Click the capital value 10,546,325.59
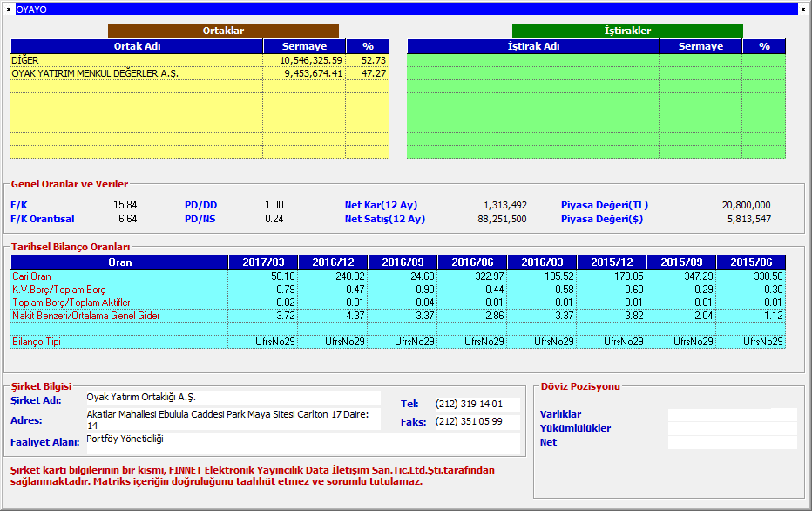812x511 pixels. pyautogui.click(x=311, y=60)
